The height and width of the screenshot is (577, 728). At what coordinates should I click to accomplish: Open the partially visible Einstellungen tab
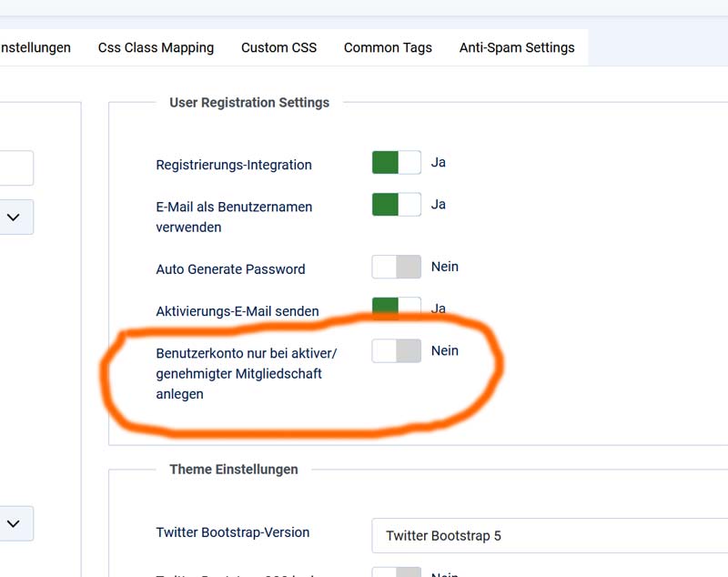click(35, 47)
